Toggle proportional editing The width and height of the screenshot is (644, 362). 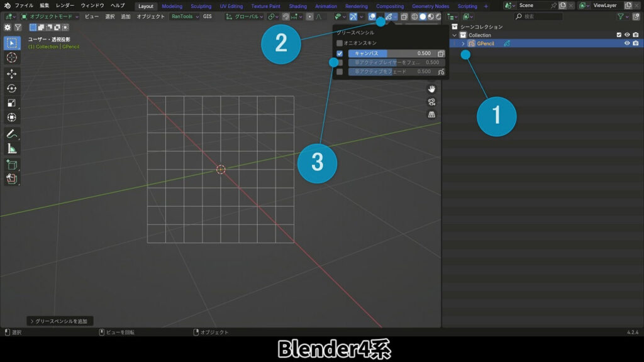309,17
